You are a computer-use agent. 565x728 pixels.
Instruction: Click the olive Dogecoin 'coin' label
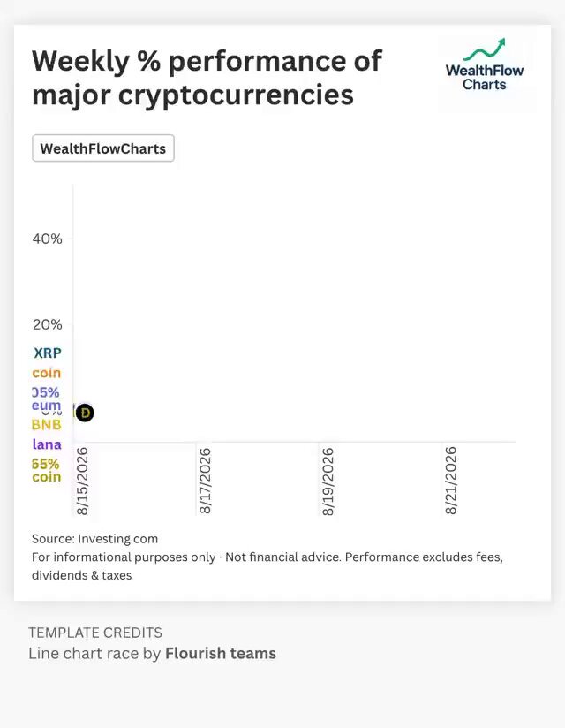(47, 477)
